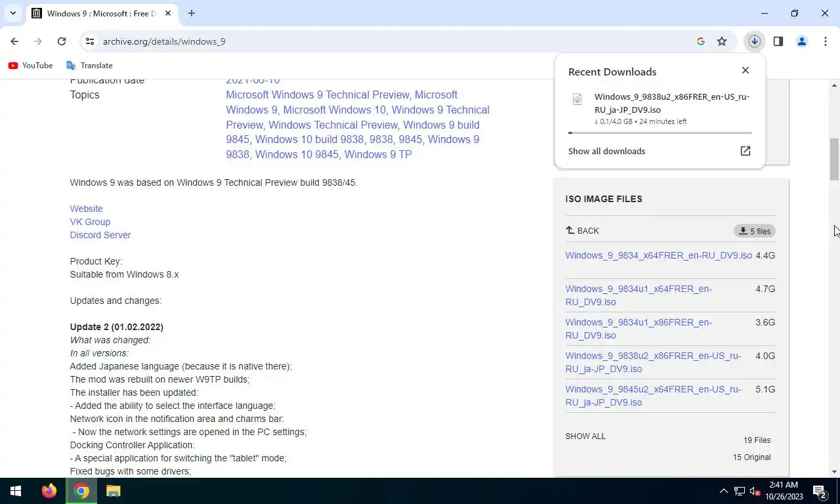Toggle the downloads toolbar icon

pos(755,41)
